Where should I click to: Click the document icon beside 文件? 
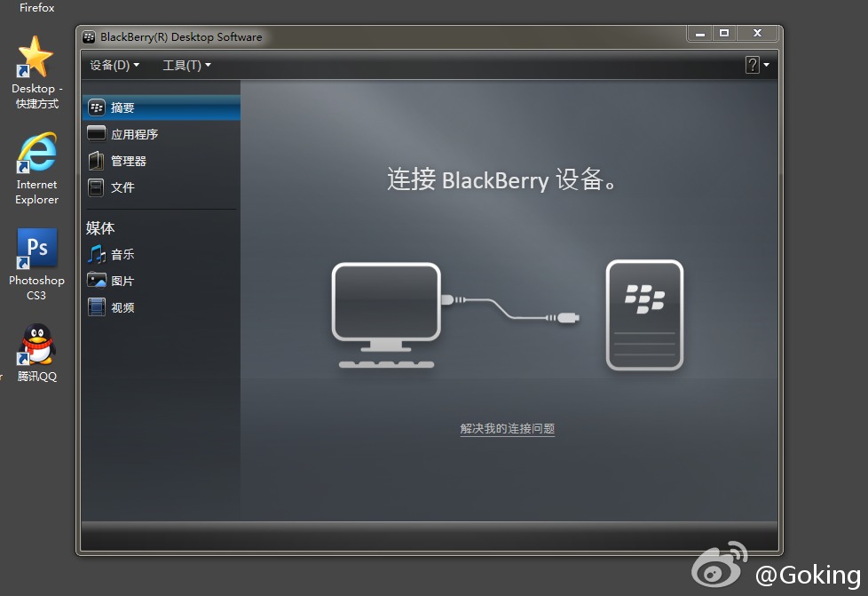coord(97,187)
